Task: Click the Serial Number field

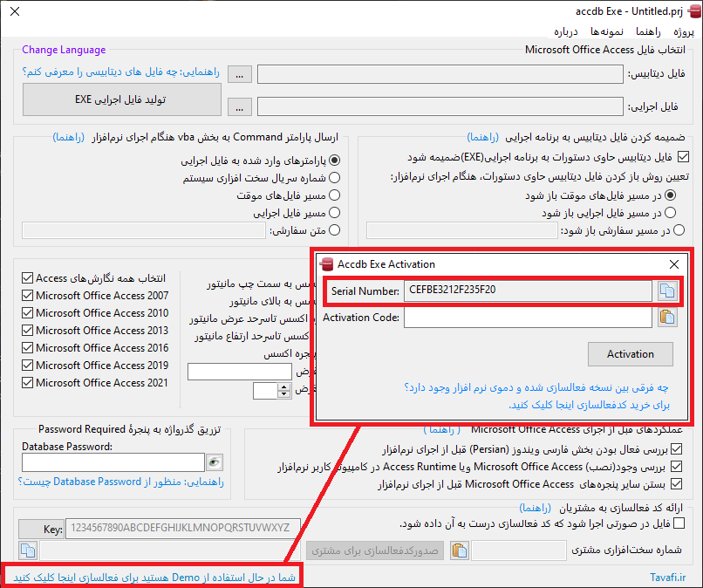Action: pos(528,291)
